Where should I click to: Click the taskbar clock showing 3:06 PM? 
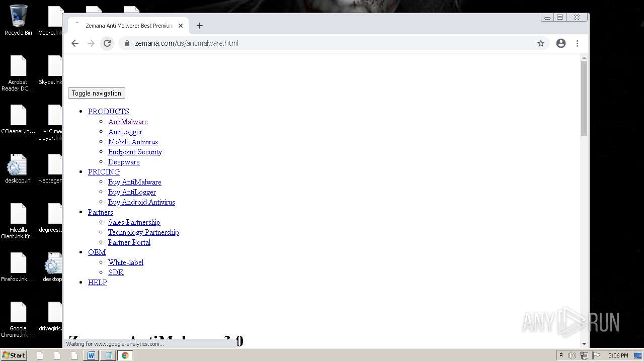pyautogui.click(x=618, y=355)
